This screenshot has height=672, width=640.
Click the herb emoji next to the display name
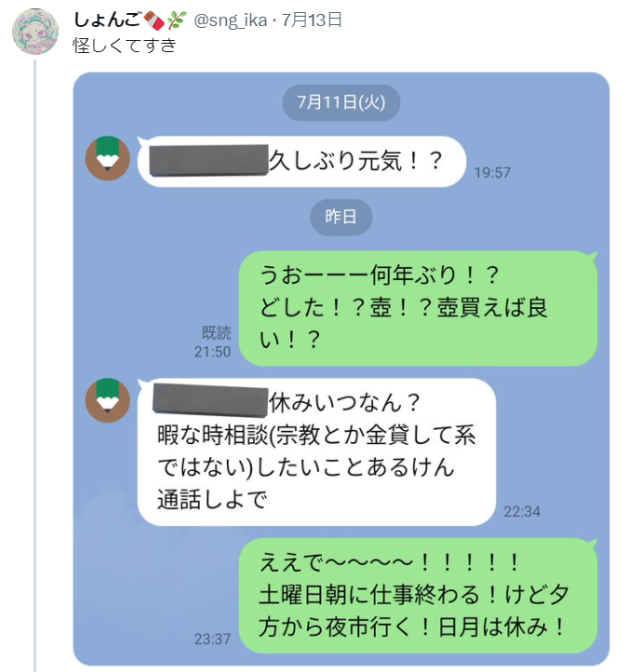(177, 19)
